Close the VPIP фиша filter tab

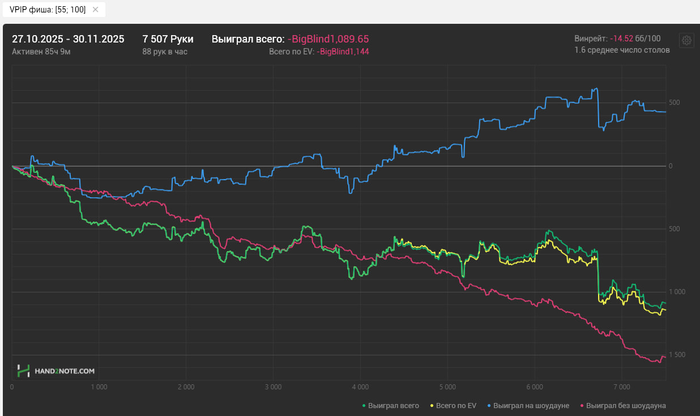coord(95,9)
